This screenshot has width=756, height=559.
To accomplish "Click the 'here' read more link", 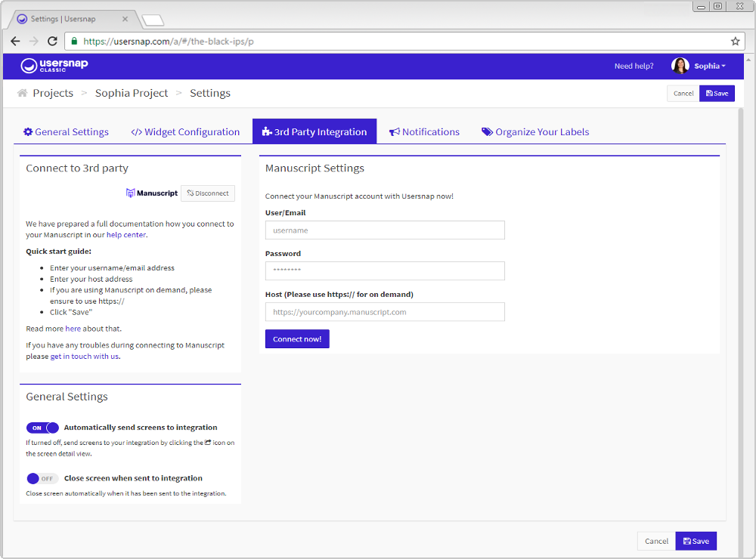I will tap(73, 329).
